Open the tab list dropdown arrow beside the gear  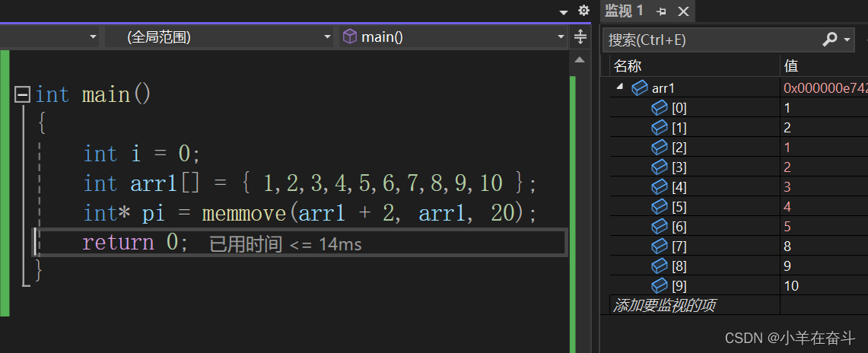(x=564, y=11)
